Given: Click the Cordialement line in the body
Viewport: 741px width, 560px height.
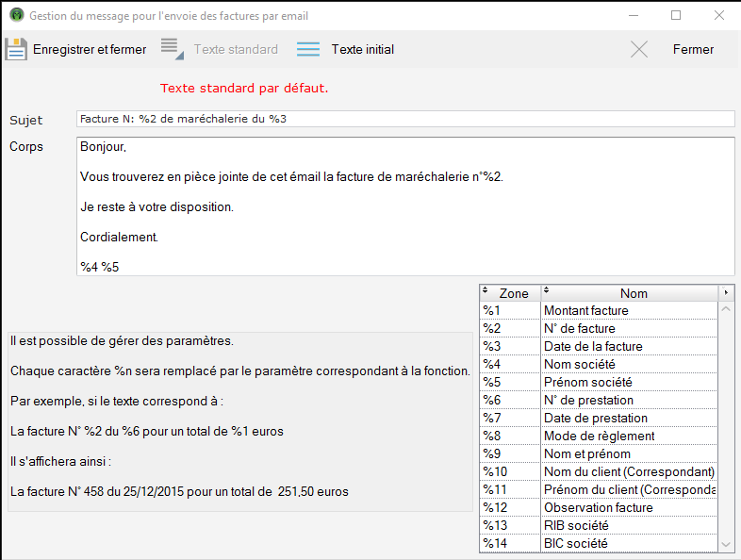Looking at the screenshot, I should click(x=119, y=238).
